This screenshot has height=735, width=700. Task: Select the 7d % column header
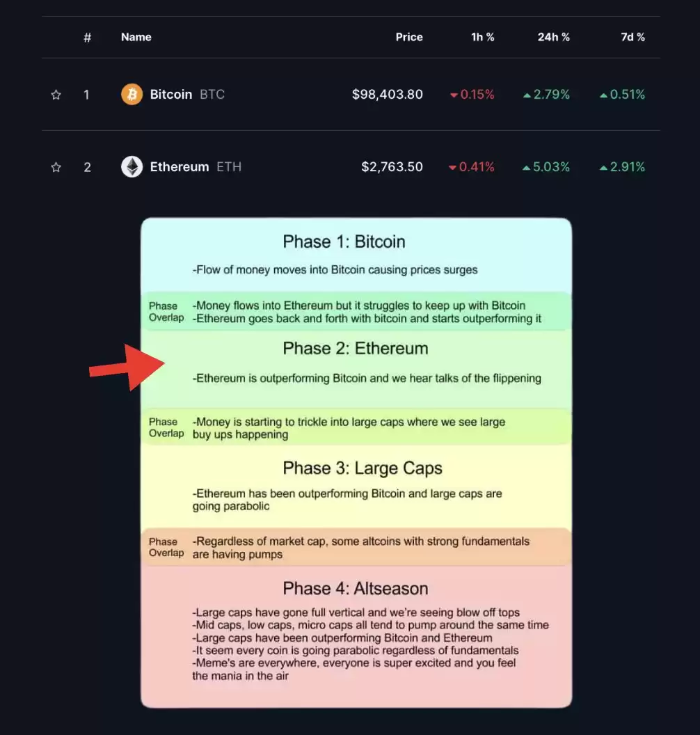(x=633, y=37)
